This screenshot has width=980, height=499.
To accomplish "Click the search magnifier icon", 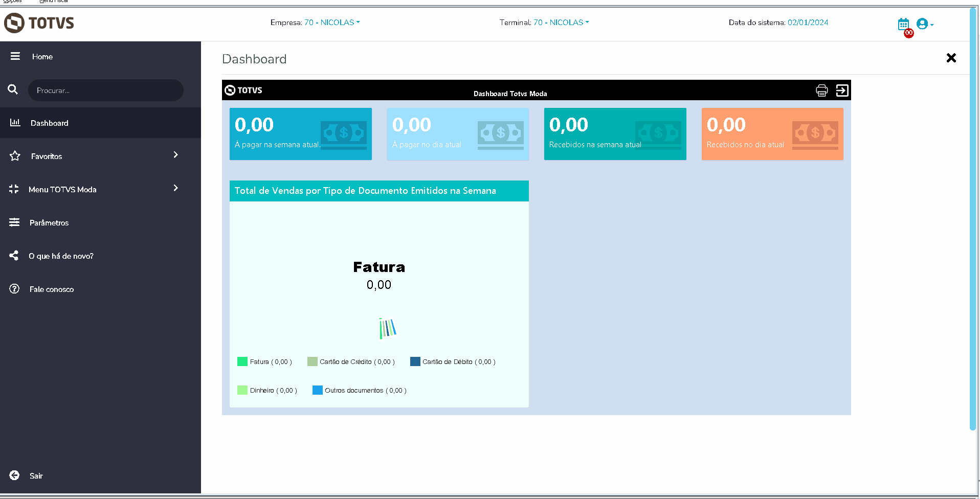I will (13, 89).
